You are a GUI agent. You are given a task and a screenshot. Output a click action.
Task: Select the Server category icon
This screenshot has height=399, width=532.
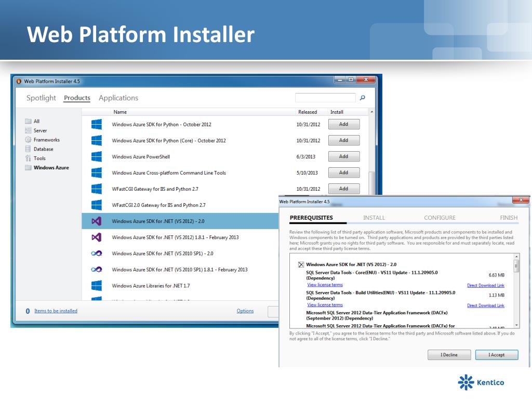[x=28, y=130]
